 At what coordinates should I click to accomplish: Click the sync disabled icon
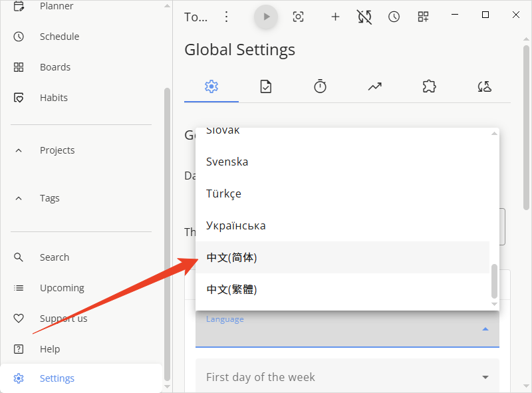pyautogui.click(x=364, y=17)
